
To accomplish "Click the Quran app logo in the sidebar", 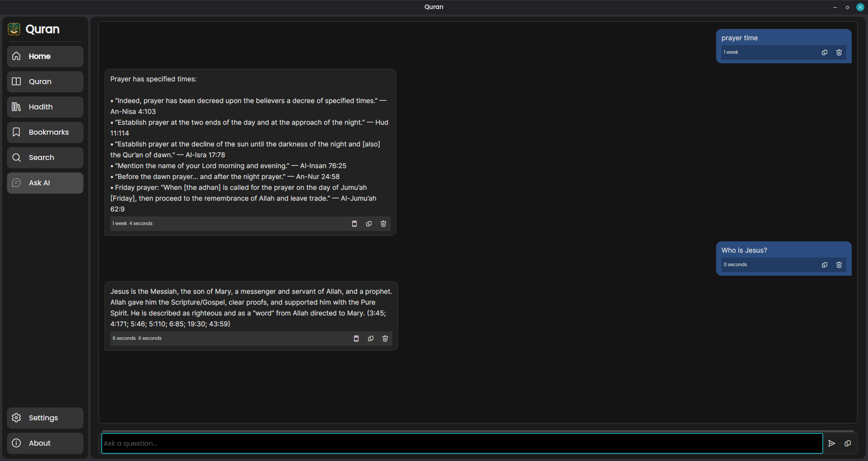I will [14, 29].
